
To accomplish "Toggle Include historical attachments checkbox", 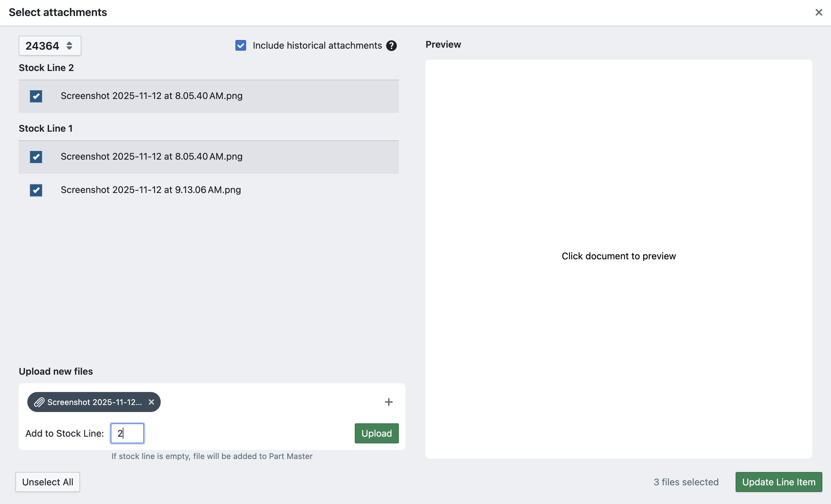I will coord(240,46).
